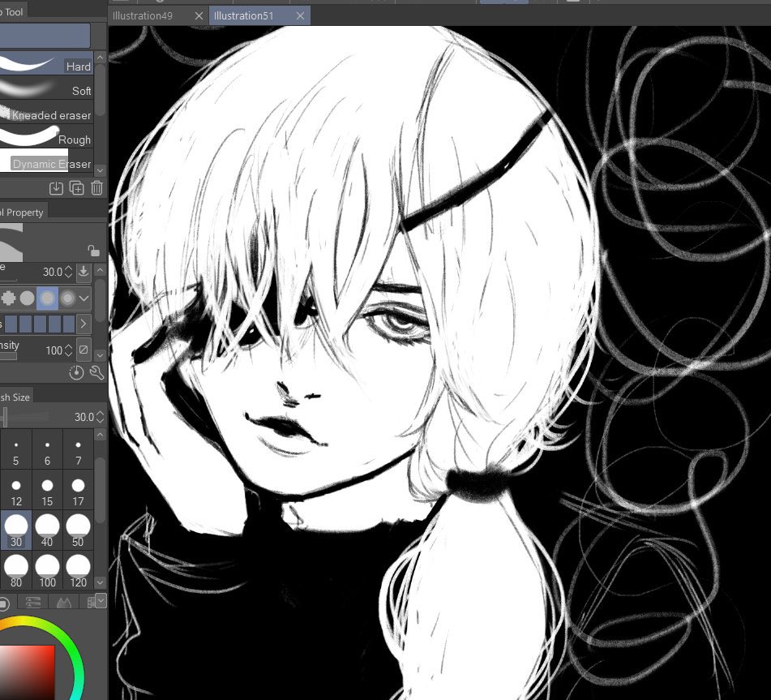Pick the Rough eraser sub tool
Viewport: 771px width, 700px height.
46,138
